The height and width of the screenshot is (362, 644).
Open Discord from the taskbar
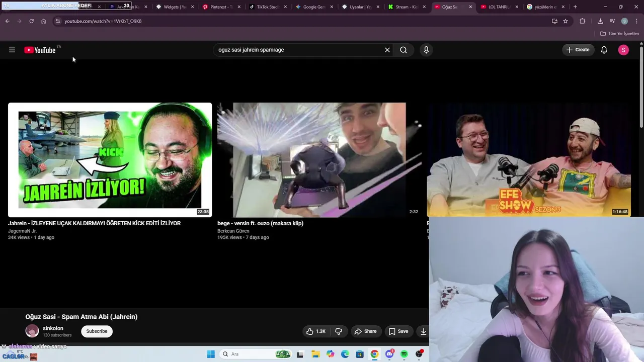point(389,354)
